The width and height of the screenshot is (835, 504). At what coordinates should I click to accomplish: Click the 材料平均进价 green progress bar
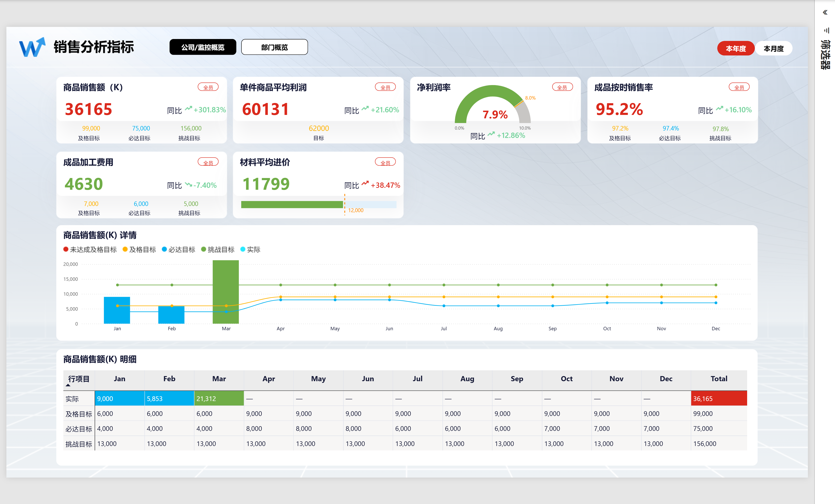[292, 205]
